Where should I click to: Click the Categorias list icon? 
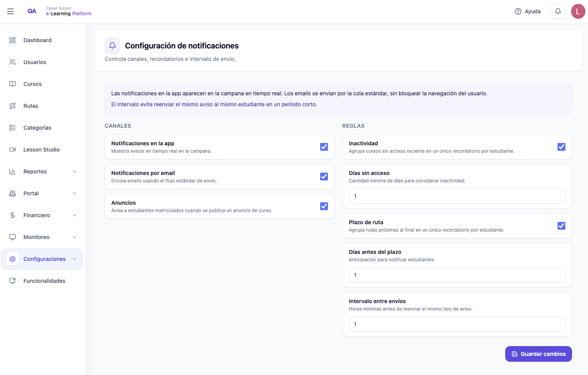point(12,128)
